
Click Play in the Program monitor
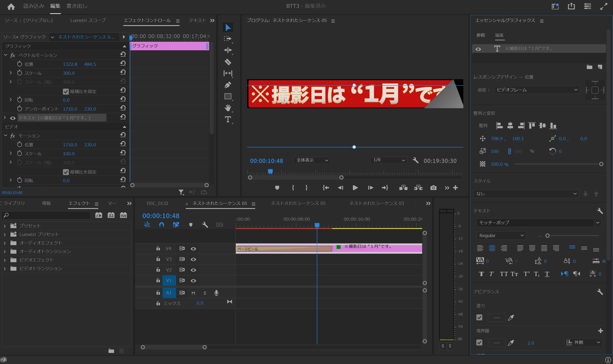(x=355, y=188)
